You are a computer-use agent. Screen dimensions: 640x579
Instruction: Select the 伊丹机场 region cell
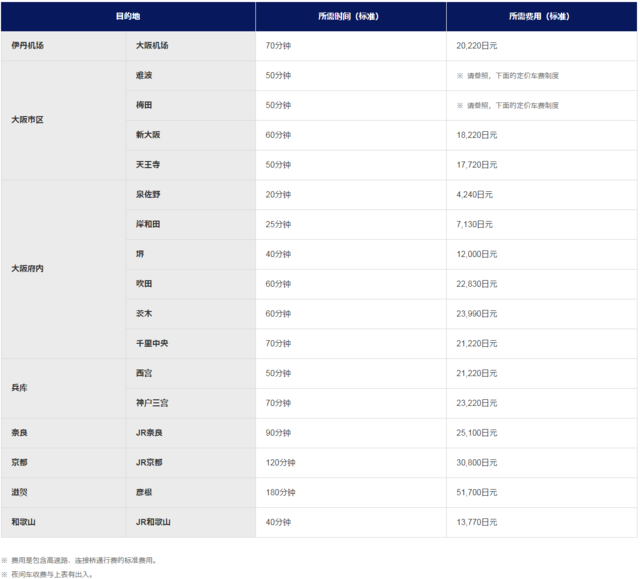click(x=28, y=46)
